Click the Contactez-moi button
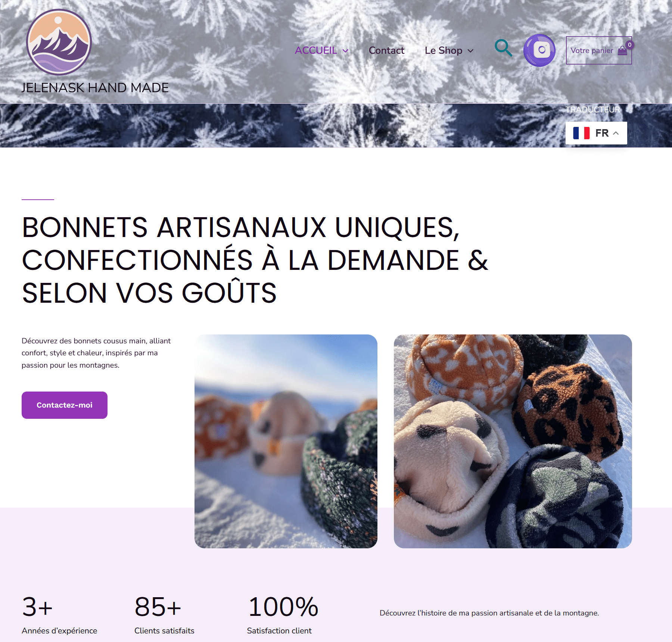Screen dimensions: 672x642 [65, 405]
